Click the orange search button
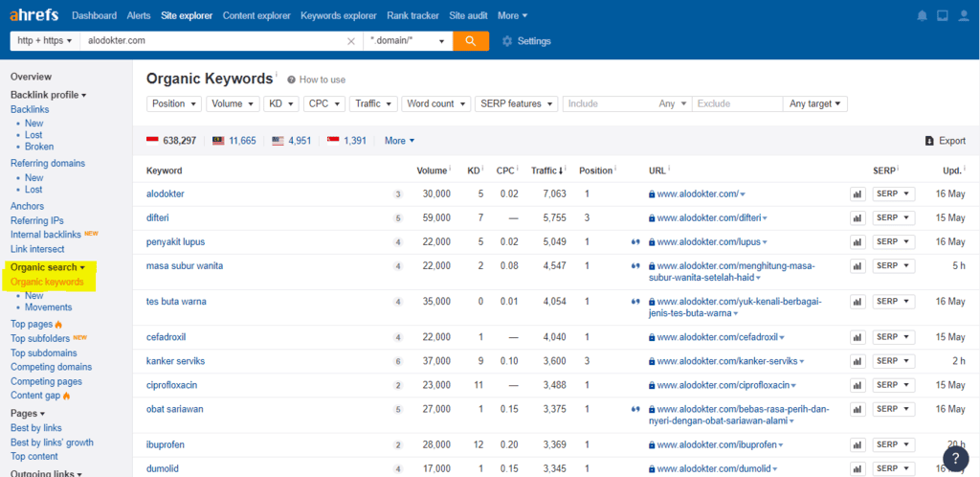The image size is (980, 477). (x=471, y=40)
